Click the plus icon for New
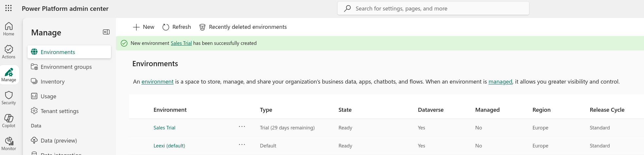644x155 pixels. tap(136, 27)
